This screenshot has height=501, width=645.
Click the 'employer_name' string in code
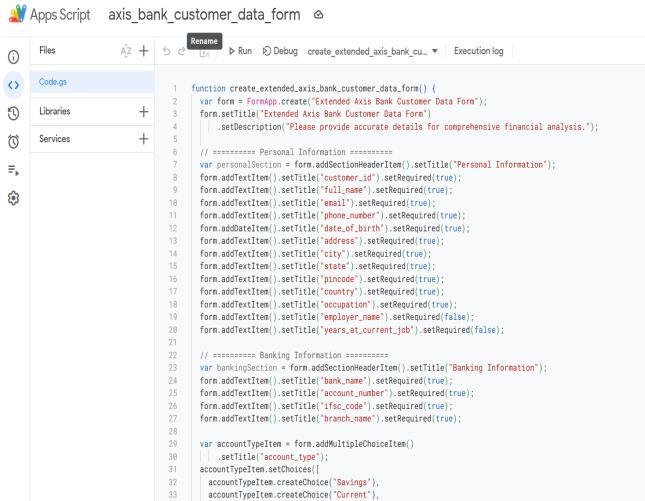coord(354,317)
